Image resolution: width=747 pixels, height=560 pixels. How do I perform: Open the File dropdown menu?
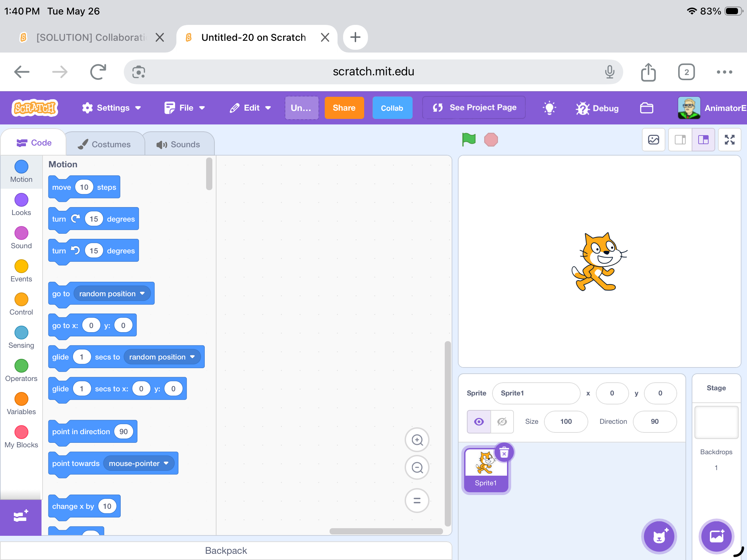185,108
